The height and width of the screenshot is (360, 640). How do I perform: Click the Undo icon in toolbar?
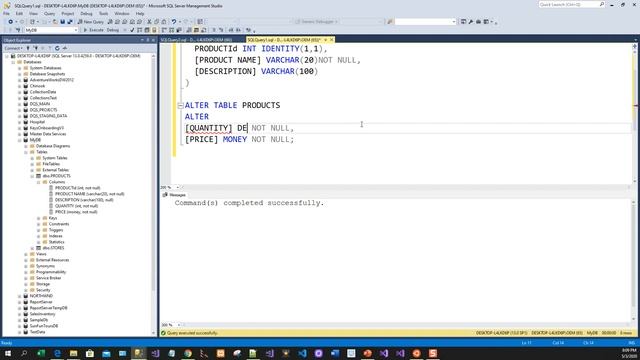point(174,22)
